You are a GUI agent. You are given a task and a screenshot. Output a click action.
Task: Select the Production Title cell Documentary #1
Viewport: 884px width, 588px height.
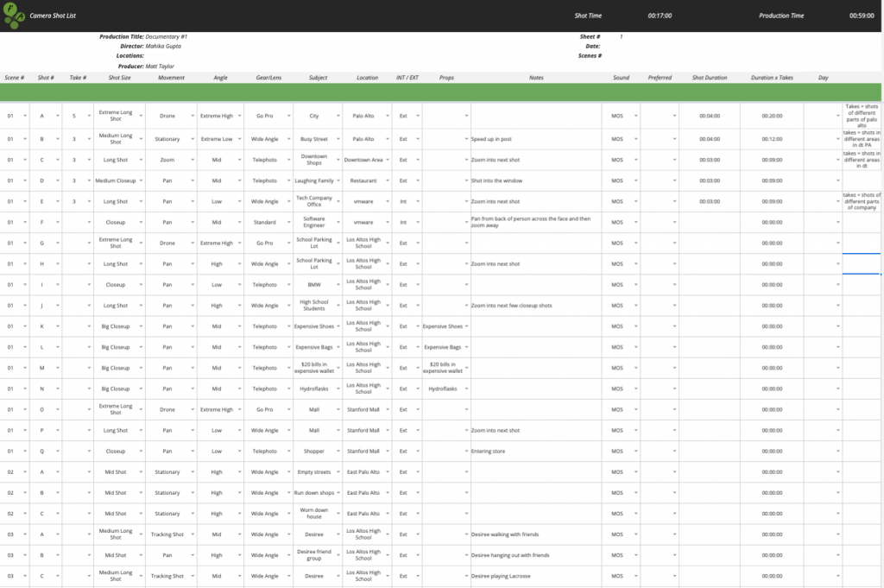[x=166, y=37]
